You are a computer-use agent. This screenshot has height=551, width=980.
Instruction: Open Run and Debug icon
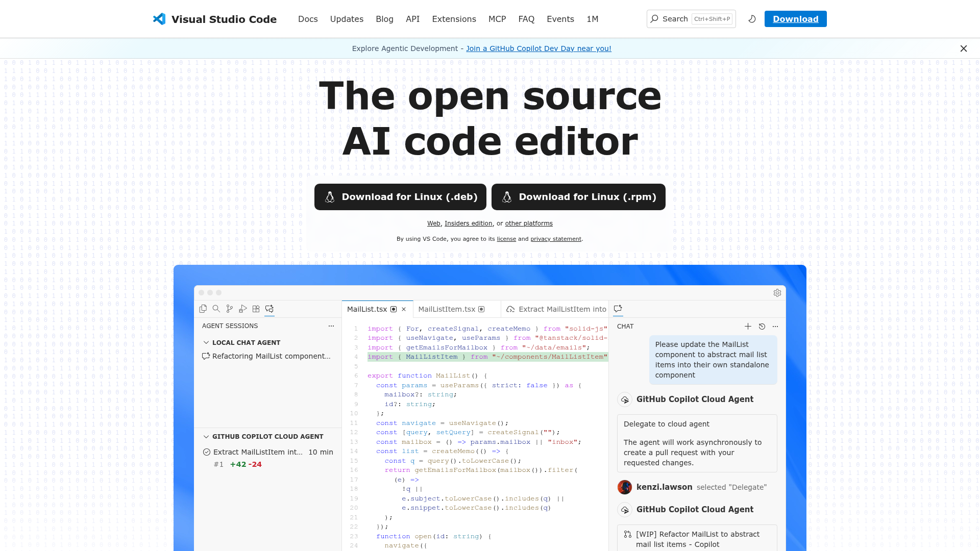[243, 309]
